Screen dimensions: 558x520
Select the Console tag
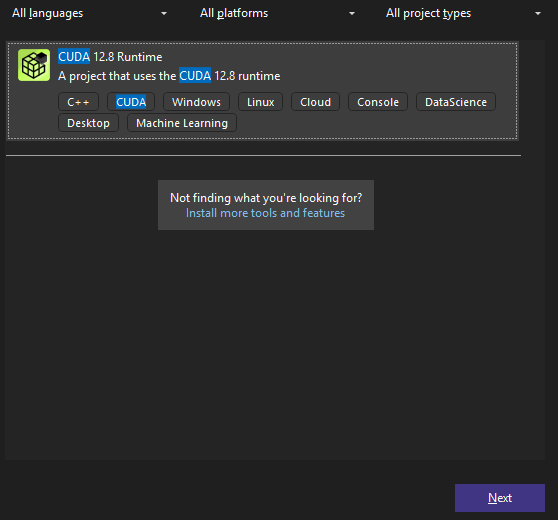(x=378, y=102)
